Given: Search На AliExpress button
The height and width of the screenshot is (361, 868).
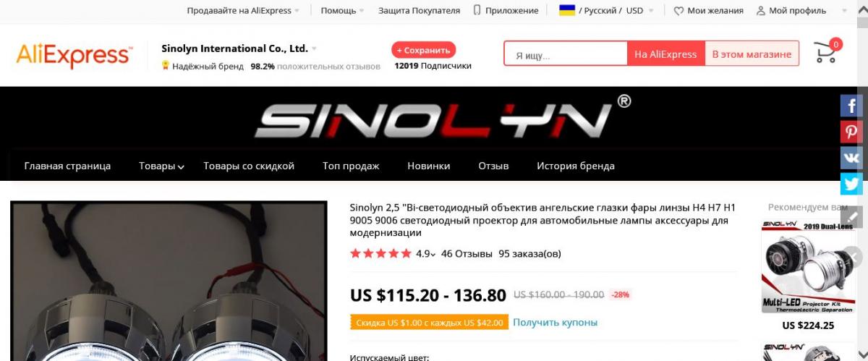Looking at the screenshot, I should click(665, 54).
